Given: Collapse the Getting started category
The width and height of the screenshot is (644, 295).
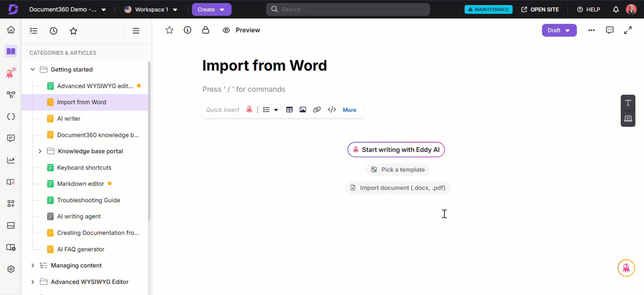Looking at the screenshot, I should click(33, 69).
